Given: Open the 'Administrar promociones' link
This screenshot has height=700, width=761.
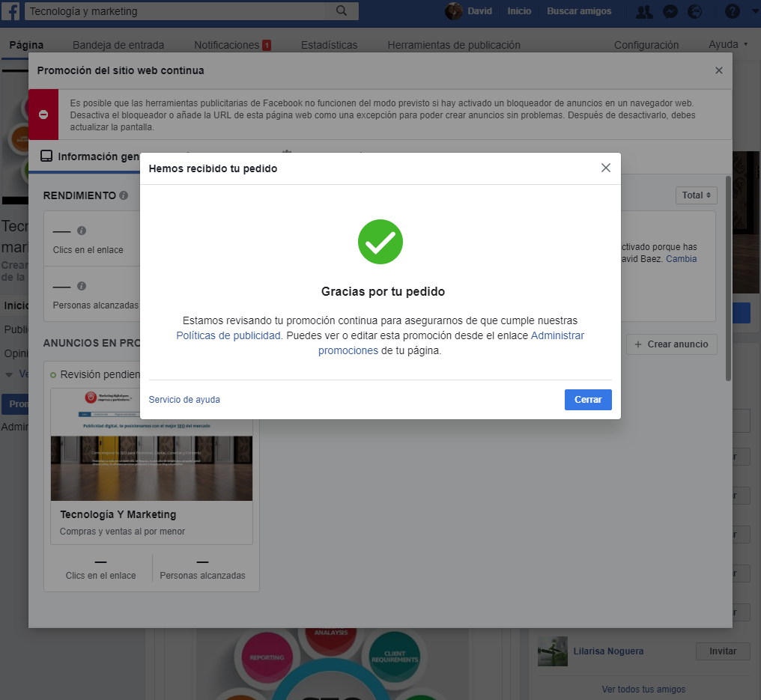Looking at the screenshot, I should (557, 335).
